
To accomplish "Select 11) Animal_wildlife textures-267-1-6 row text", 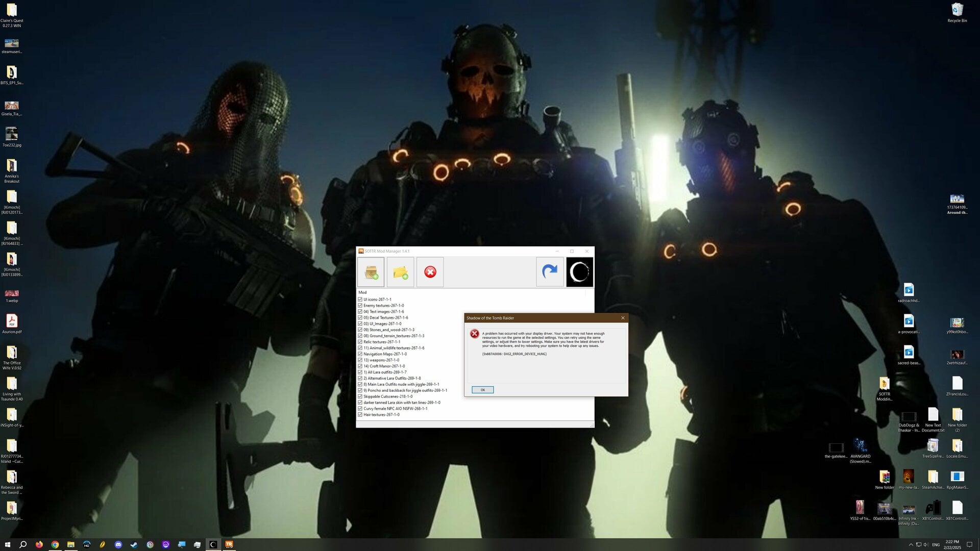I will pyautogui.click(x=394, y=348).
